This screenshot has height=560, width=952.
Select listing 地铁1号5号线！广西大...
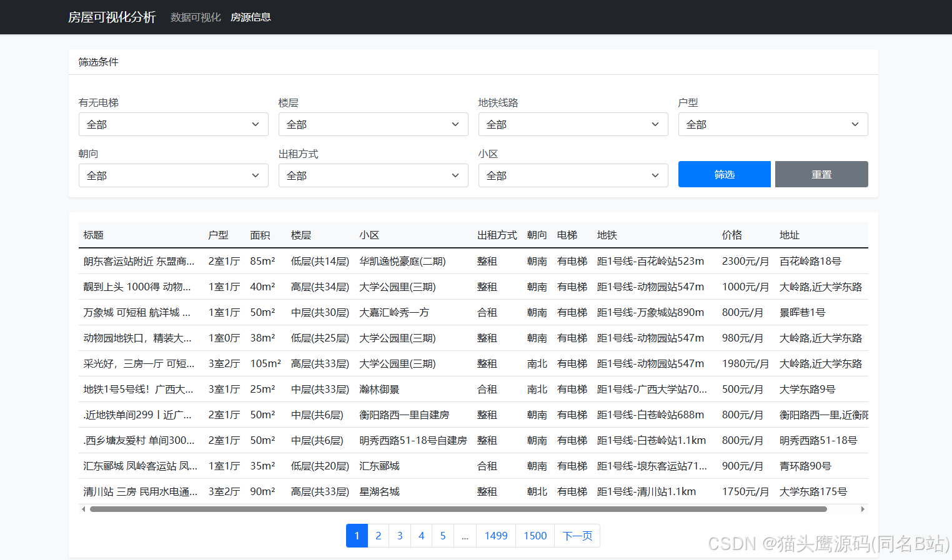(x=139, y=390)
